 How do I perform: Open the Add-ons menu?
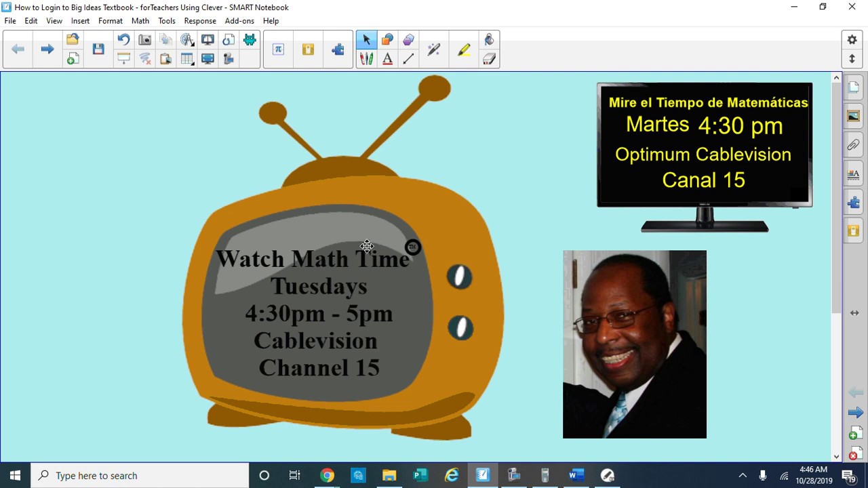pos(239,21)
